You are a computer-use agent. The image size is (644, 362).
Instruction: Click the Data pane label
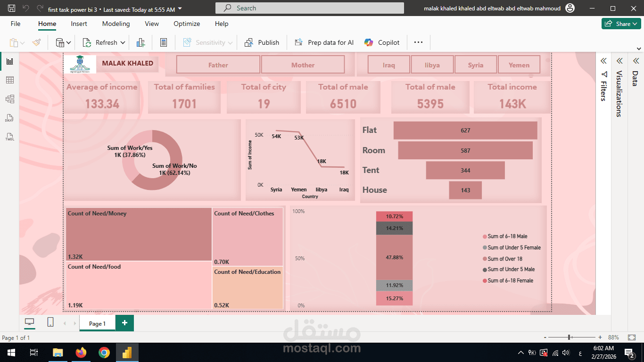(x=635, y=78)
